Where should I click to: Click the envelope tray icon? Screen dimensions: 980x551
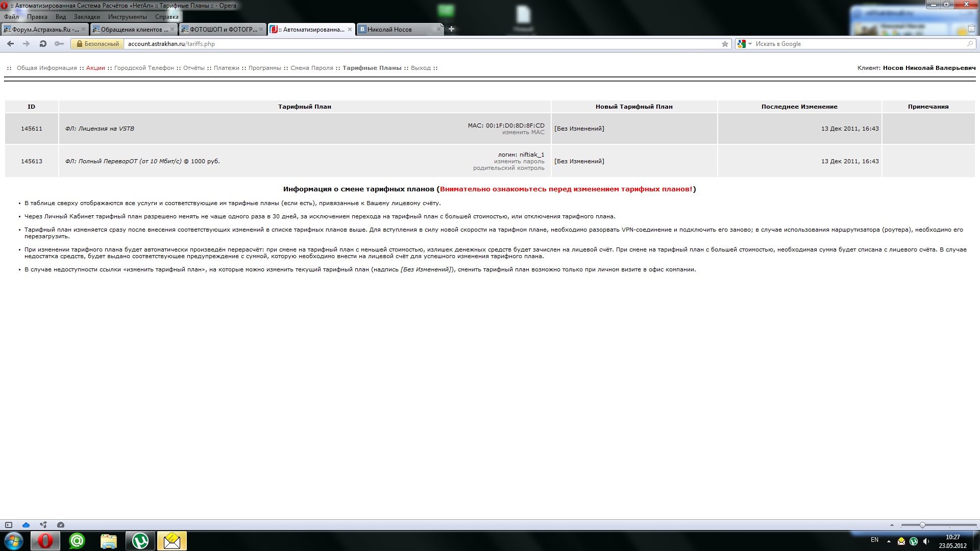point(901,541)
